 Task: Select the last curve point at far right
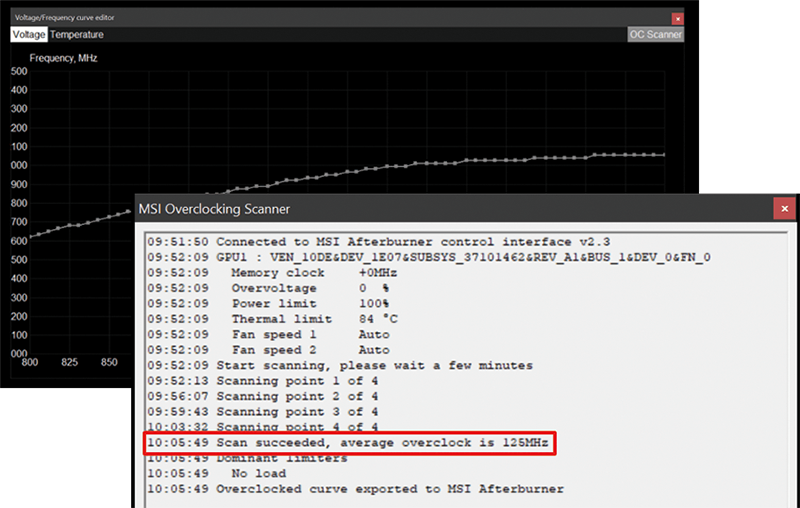click(x=663, y=155)
